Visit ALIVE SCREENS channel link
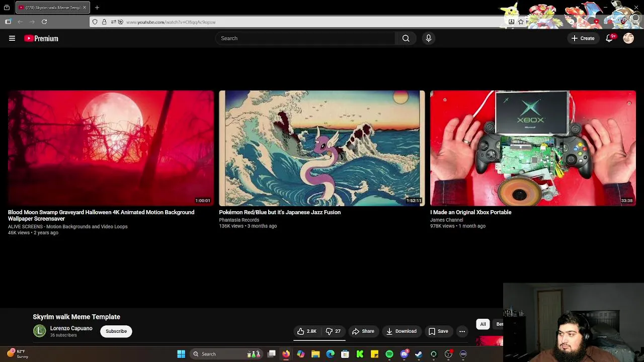644x362 pixels. coord(67,227)
